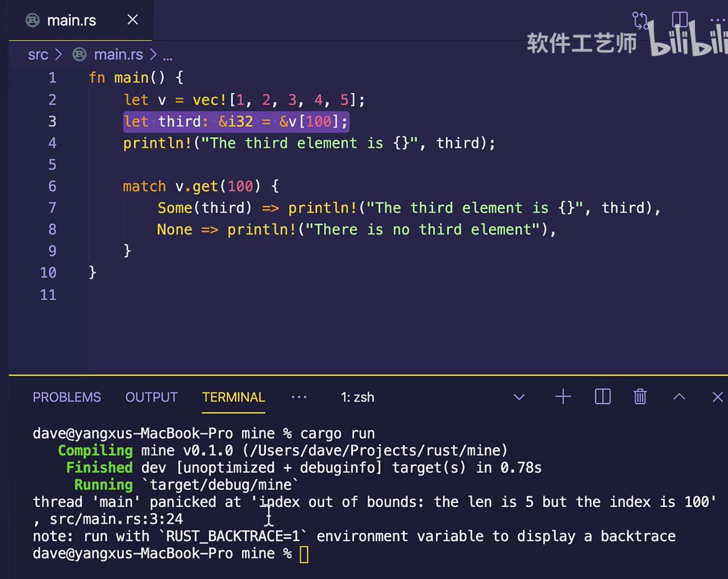Switch to the PROBLEMS panel tab
Screen dimensions: 728x579
click(x=67, y=397)
